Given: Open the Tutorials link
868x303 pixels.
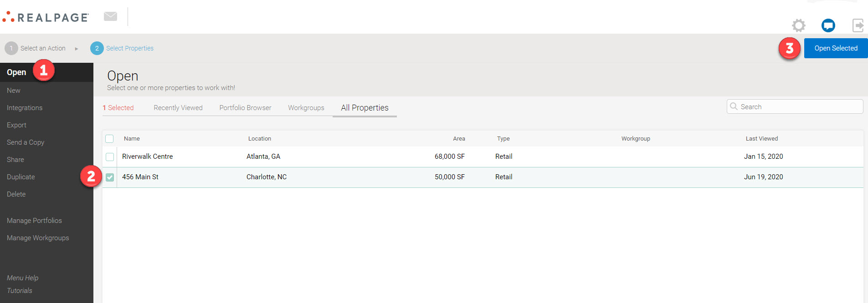Looking at the screenshot, I should (20, 291).
